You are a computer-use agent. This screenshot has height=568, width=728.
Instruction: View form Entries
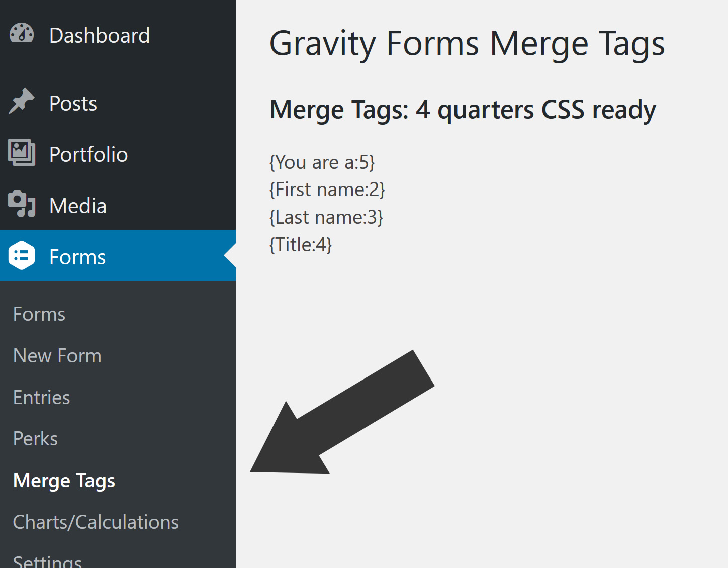pos(42,398)
